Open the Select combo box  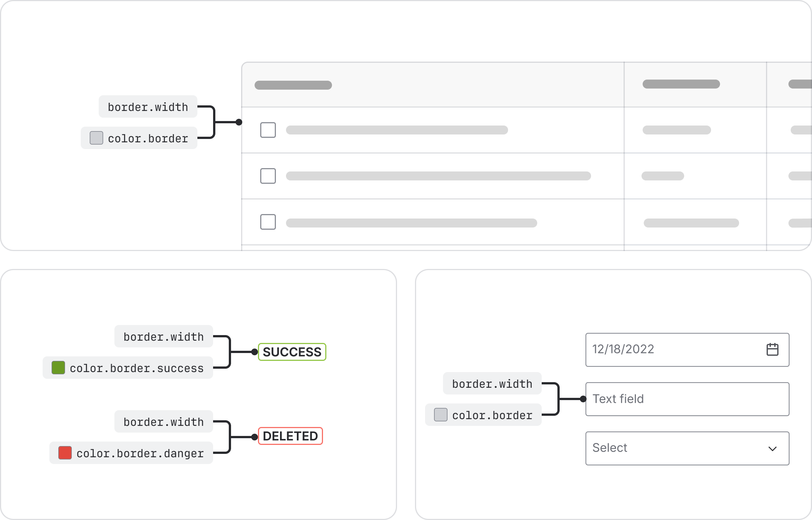(x=673, y=448)
